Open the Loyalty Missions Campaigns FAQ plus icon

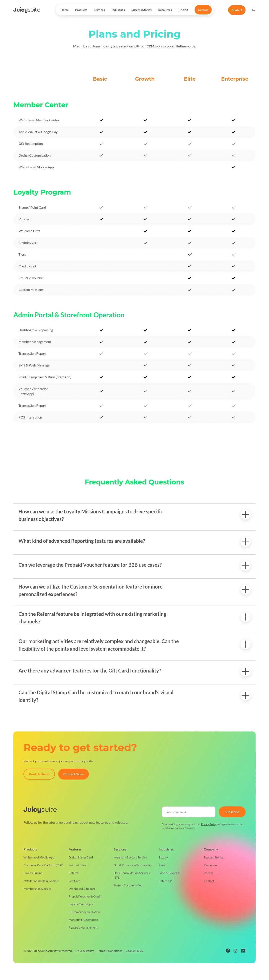pyautogui.click(x=246, y=515)
